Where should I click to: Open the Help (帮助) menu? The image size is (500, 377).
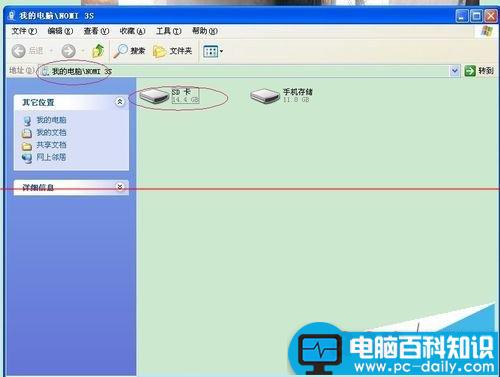[x=205, y=31]
